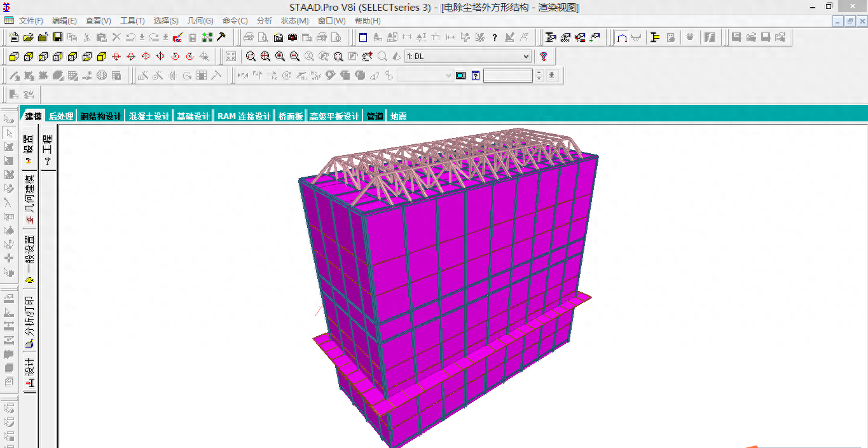The image size is (868, 448).
Task: Switch to the 后处理 tab
Action: tap(61, 116)
